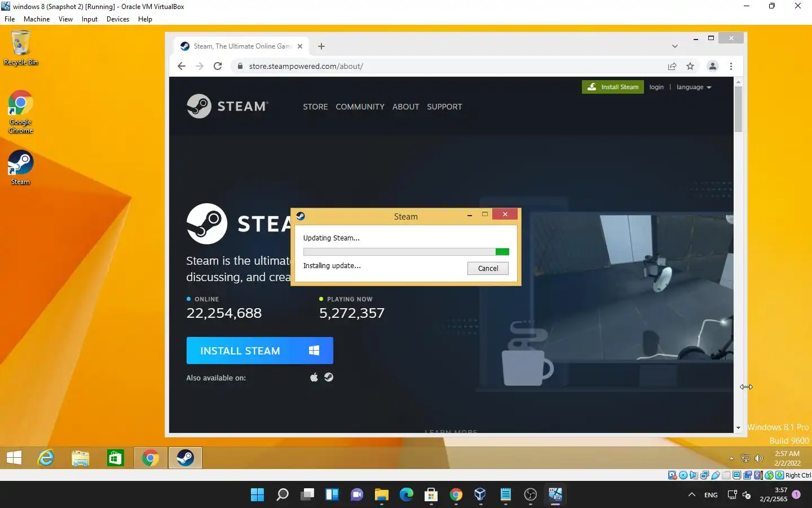Click the Steam dialog title bar icon
This screenshot has width=812, height=508.
tap(301, 216)
